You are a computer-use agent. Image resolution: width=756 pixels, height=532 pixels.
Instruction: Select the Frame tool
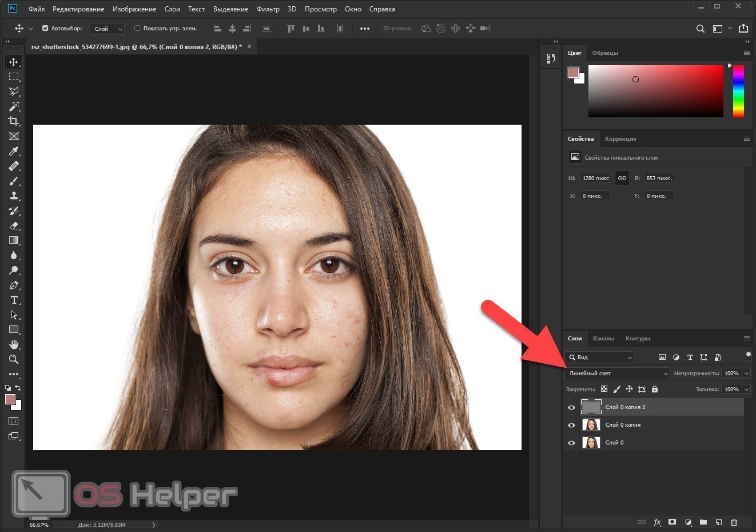(14, 136)
